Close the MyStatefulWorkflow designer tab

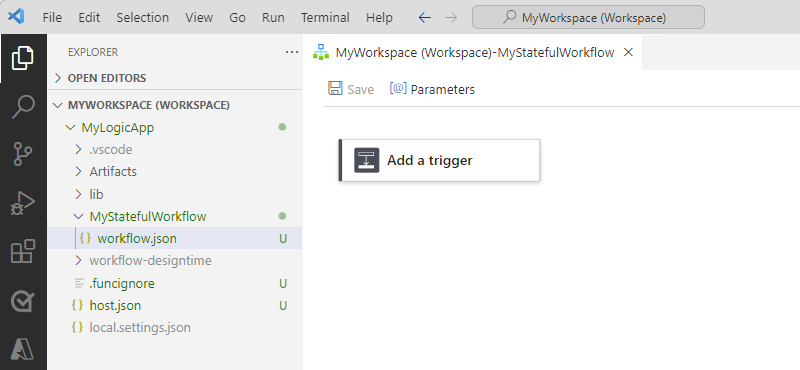629,52
